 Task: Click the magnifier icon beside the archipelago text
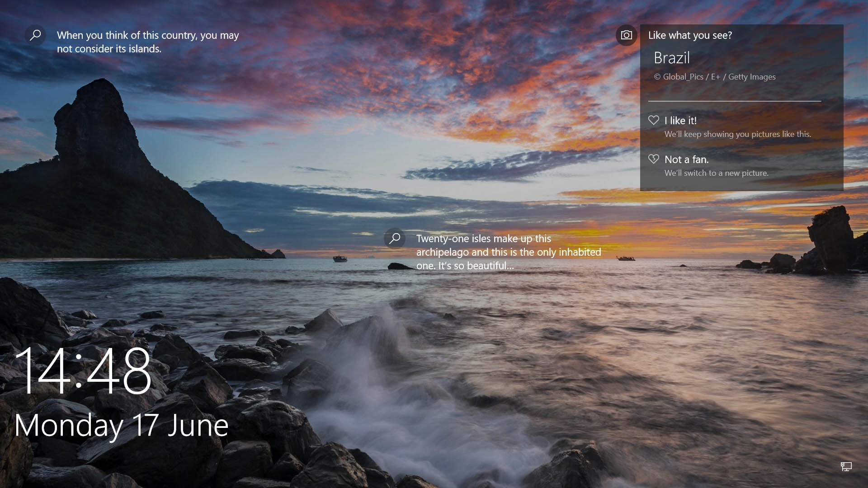[395, 238]
